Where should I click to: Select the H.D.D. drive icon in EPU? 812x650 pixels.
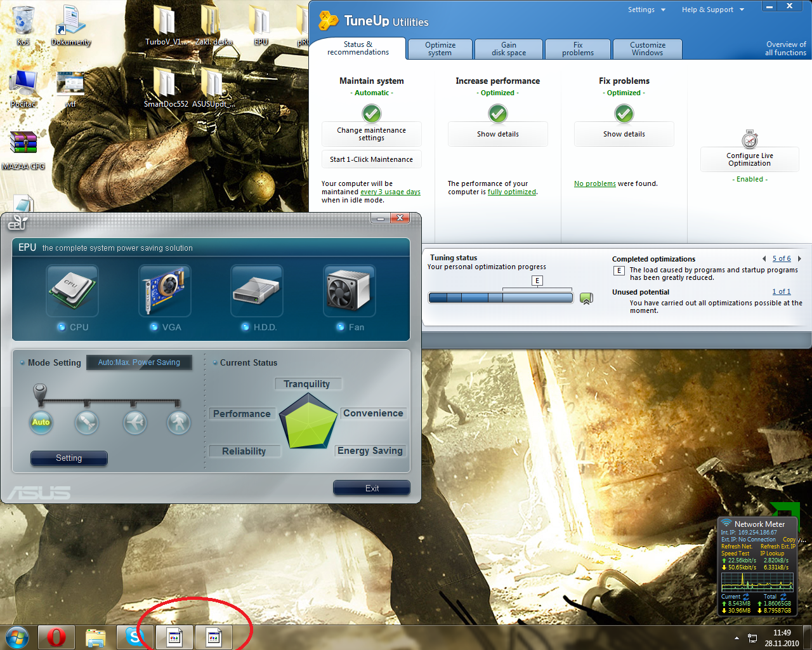pyautogui.click(x=257, y=291)
